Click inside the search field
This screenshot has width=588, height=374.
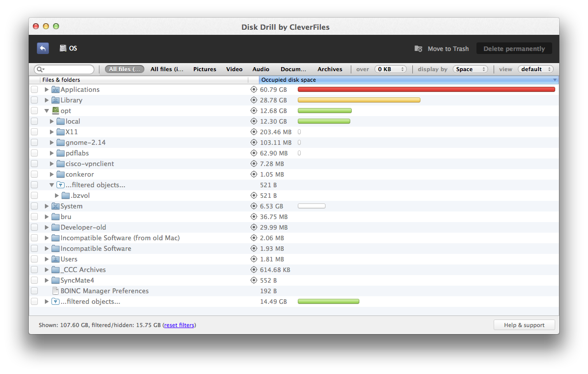click(66, 69)
